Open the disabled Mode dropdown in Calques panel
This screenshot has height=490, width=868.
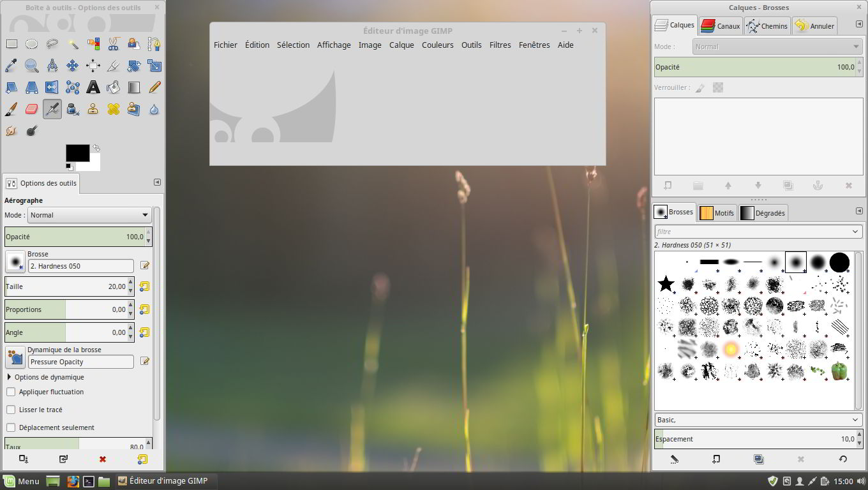[x=778, y=47]
